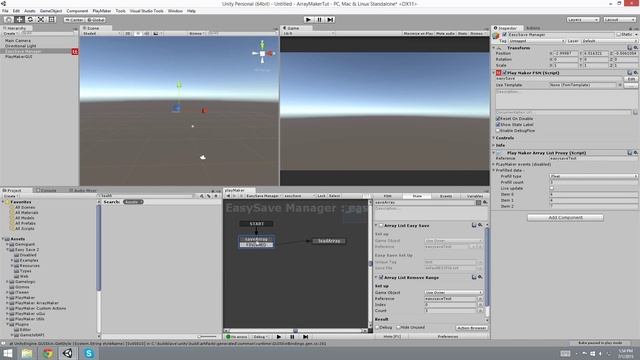Select the Rotate tool

point(30,20)
